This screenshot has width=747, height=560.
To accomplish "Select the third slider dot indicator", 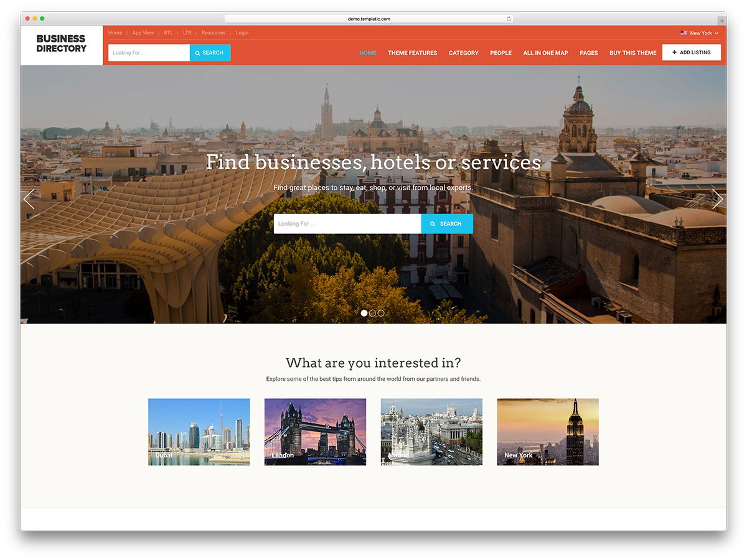I will click(381, 313).
